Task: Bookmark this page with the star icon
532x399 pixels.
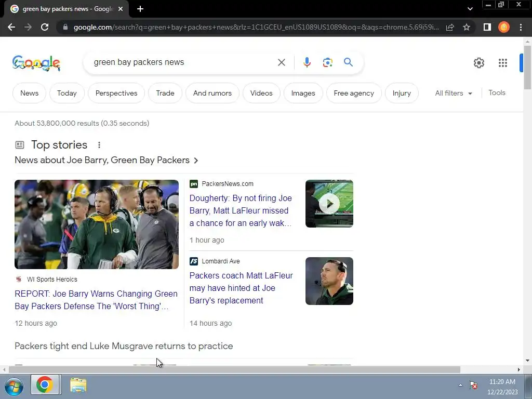Action: tap(467, 27)
